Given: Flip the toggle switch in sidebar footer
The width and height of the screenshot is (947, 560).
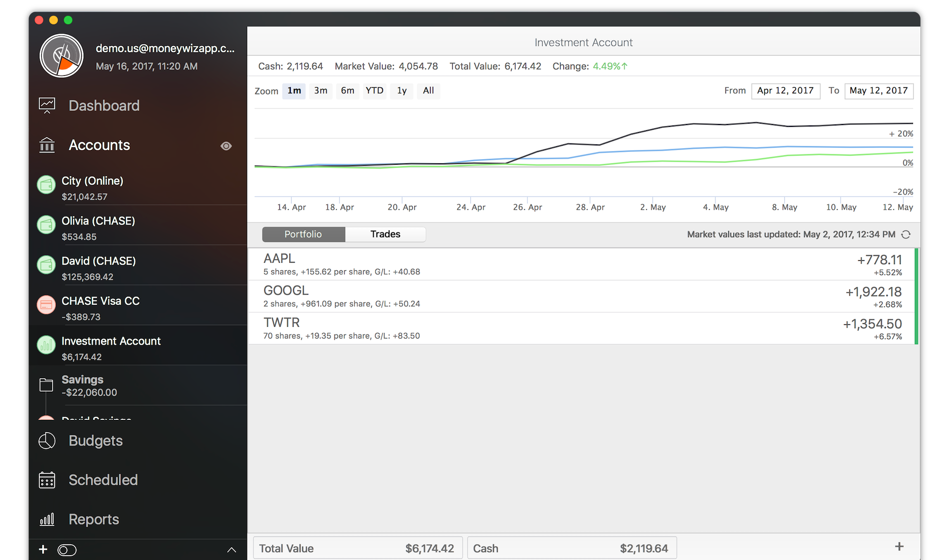Looking at the screenshot, I should click(x=67, y=550).
